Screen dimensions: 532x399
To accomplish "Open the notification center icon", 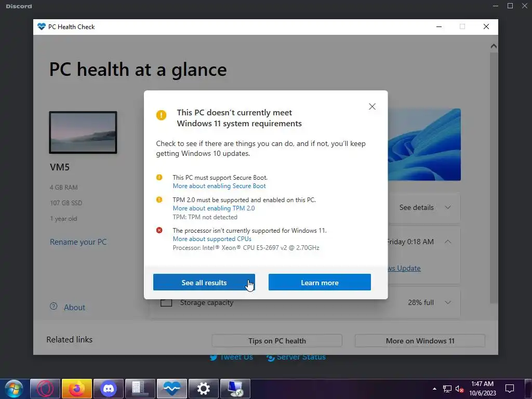I will tap(510, 389).
